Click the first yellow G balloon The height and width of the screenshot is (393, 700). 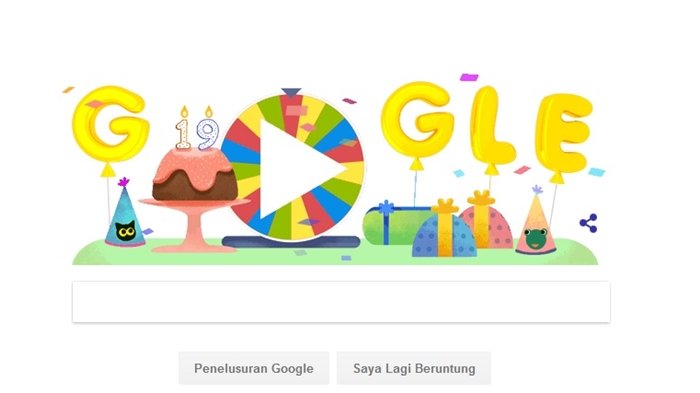pyautogui.click(x=110, y=123)
